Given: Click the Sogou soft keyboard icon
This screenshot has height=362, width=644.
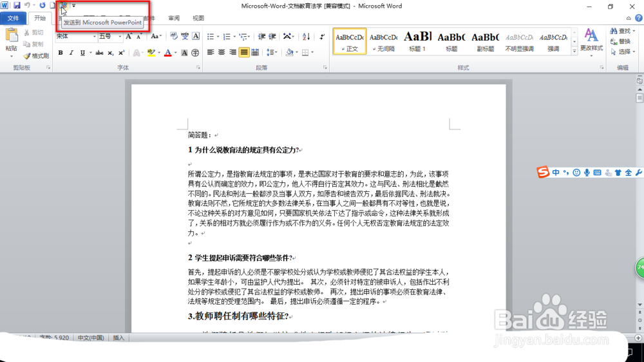Looking at the screenshot, I should pos(597,173).
